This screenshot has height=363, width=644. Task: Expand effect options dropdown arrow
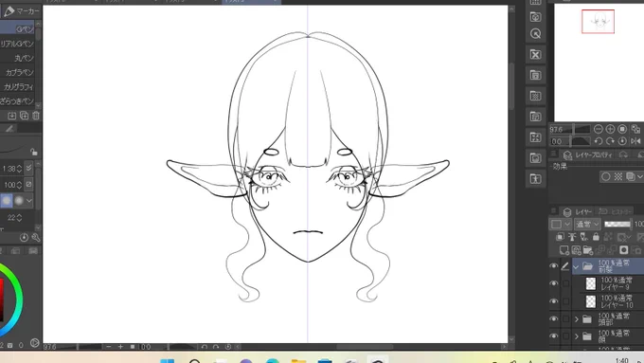(x=640, y=177)
